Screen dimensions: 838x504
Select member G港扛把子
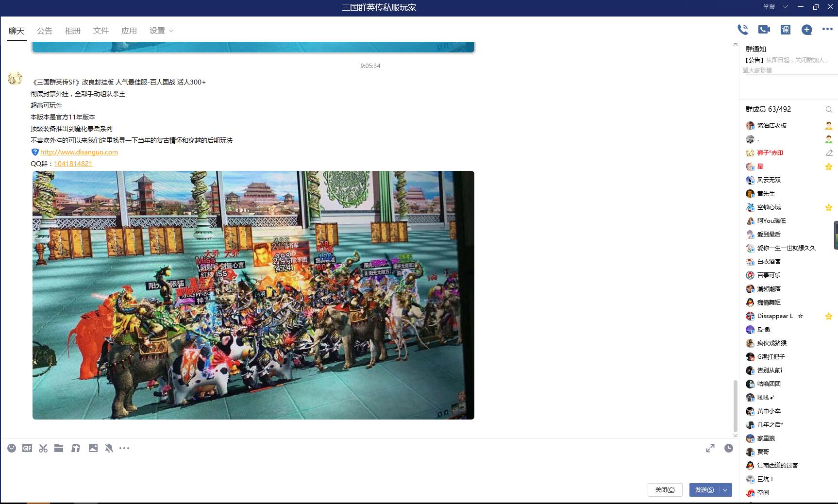pos(771,357)
